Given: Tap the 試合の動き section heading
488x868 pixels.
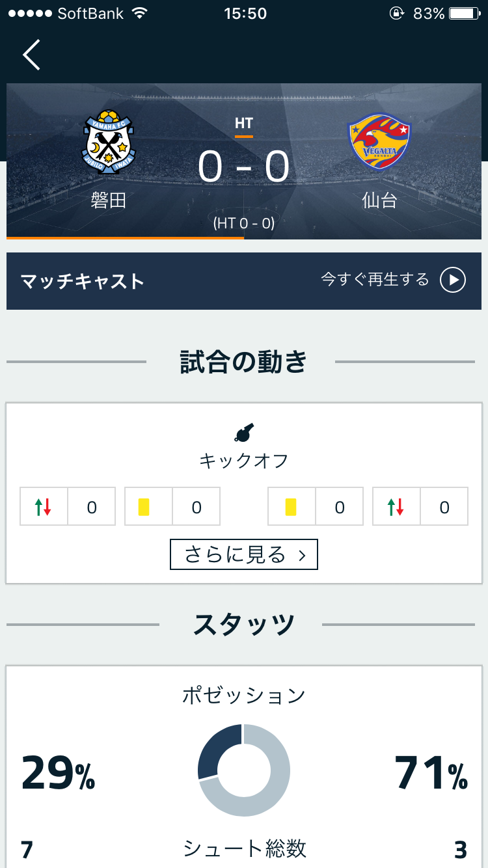Looking at the screenshot, I should pyautogui.click(x=244, y=362).
